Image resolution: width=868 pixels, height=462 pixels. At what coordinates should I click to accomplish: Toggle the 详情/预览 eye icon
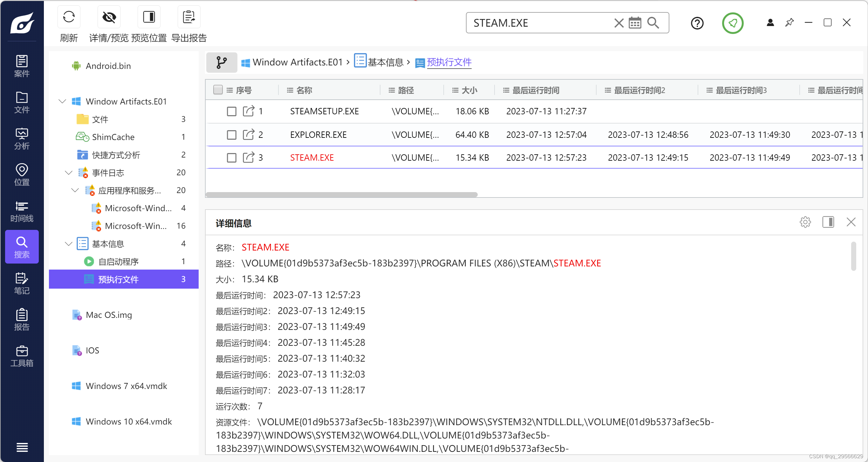tap(109, 17)
